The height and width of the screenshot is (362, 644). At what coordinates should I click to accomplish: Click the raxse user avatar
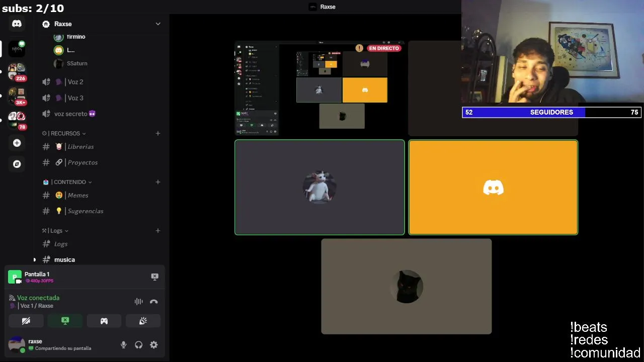pyautogui.click(x=17, y=345)
